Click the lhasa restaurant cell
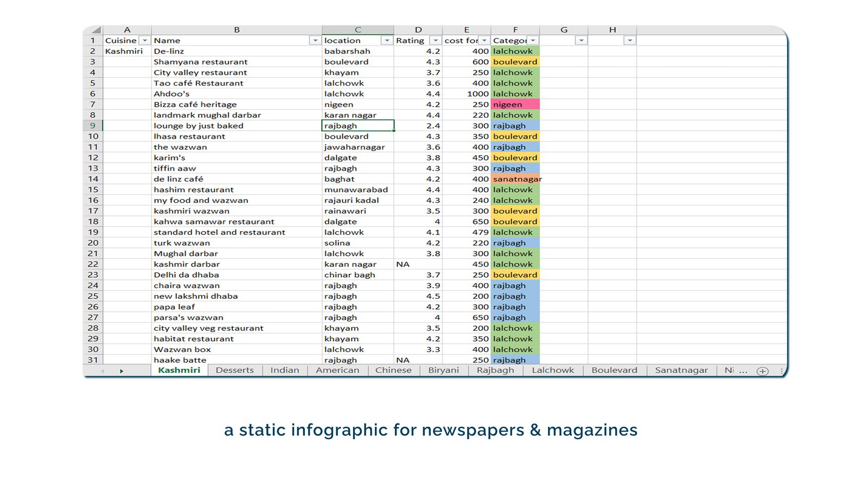 [237, 137]
